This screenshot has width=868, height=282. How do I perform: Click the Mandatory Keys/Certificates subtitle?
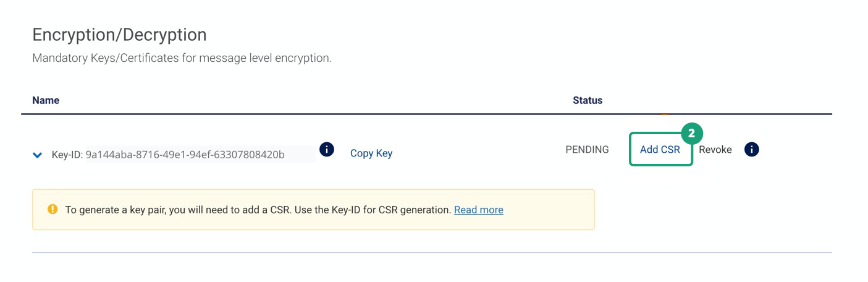point(182,59)
